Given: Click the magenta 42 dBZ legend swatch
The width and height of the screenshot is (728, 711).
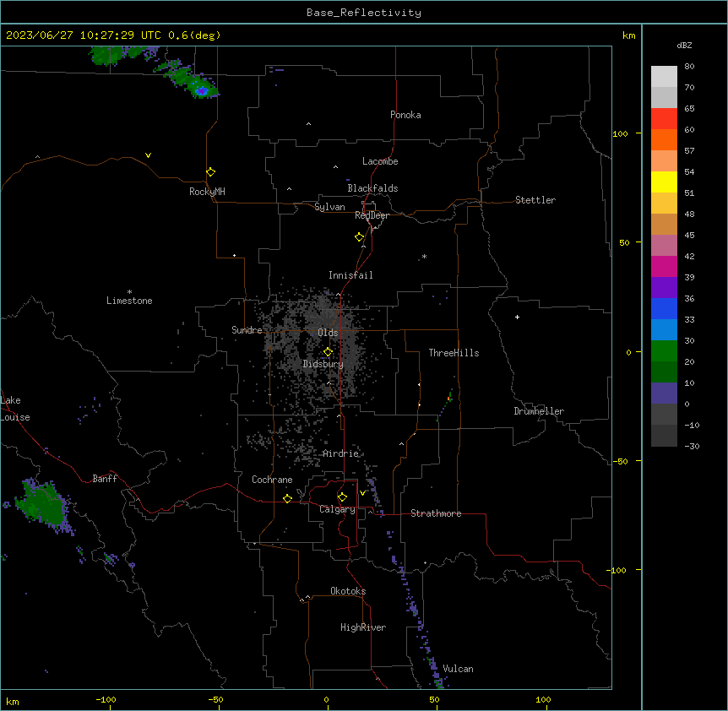Looking at the screenshot, I should [x=664, y=266].
